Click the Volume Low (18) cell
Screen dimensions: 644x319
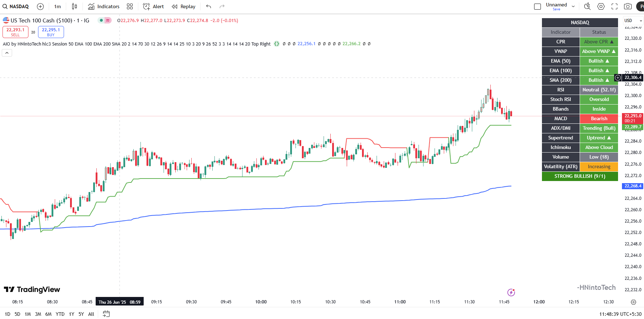click(x=599, y=157)
